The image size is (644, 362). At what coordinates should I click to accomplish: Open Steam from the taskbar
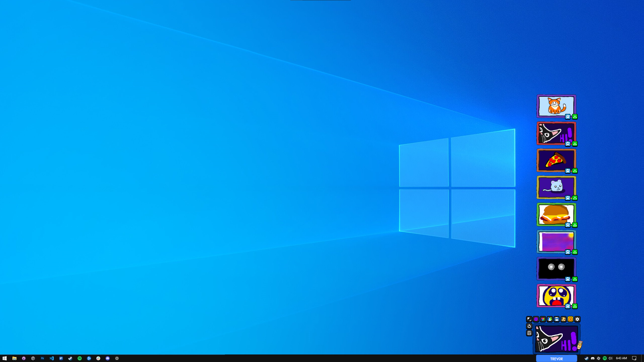pos(70,358)
